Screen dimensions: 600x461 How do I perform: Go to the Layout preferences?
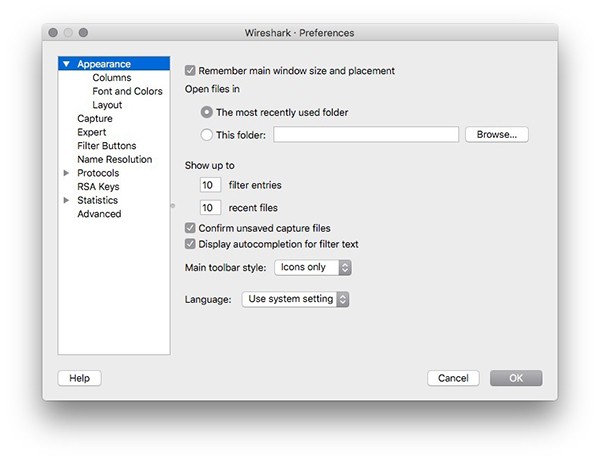pyautogui.click(x=107, y=105)
